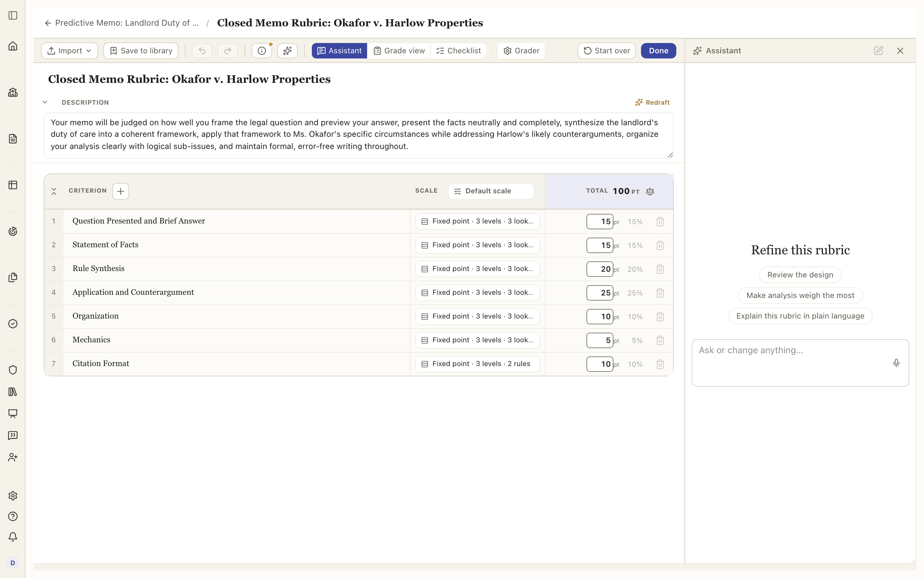The image size is (924, 578).
Task: Click the undo arrow button
Action: point(202,51)
